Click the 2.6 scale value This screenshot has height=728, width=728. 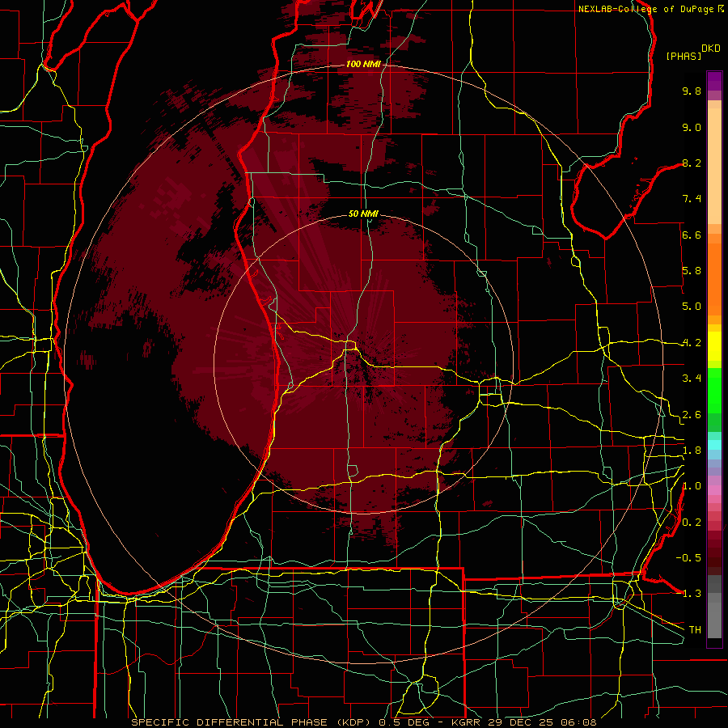point(692,415)
